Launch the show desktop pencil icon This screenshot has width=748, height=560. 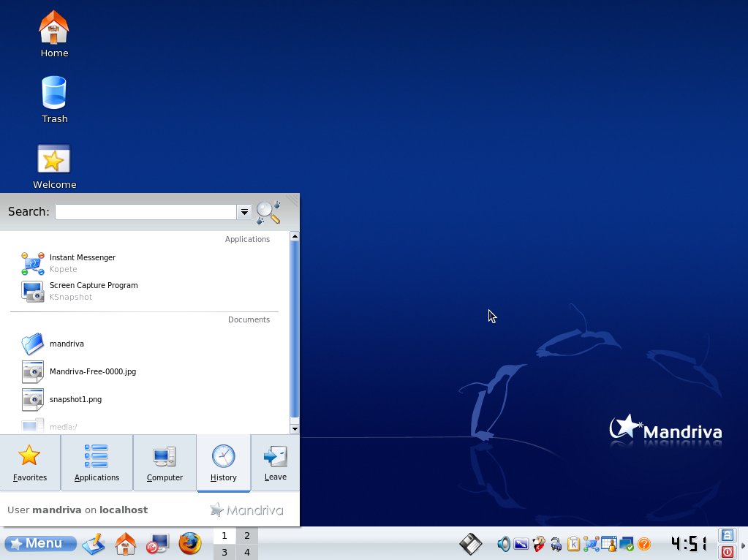coord(94,544)
